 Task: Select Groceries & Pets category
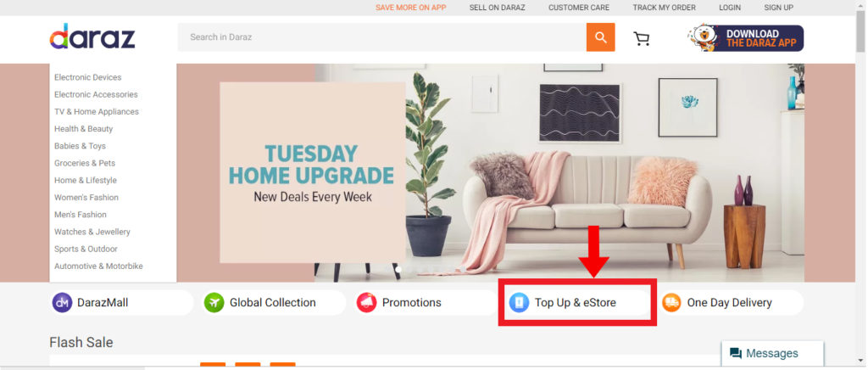tap(85, 163)
